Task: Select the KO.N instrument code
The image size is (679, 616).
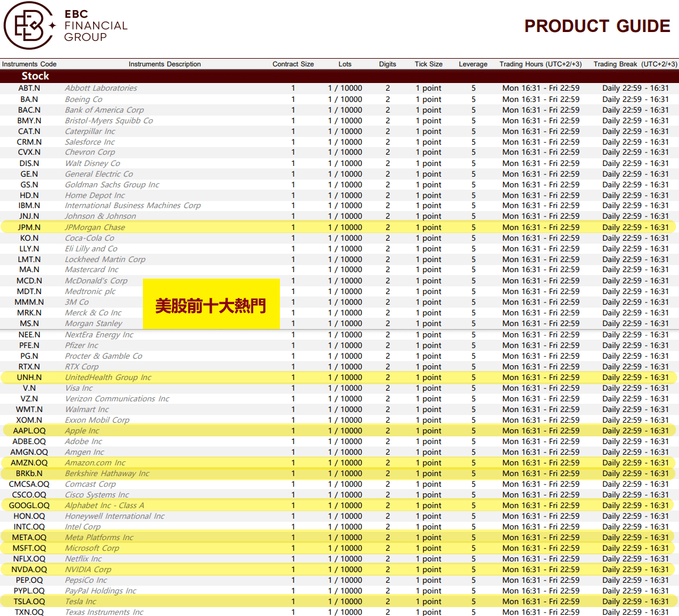Action: pyautogui.click(x=29, y=238)
